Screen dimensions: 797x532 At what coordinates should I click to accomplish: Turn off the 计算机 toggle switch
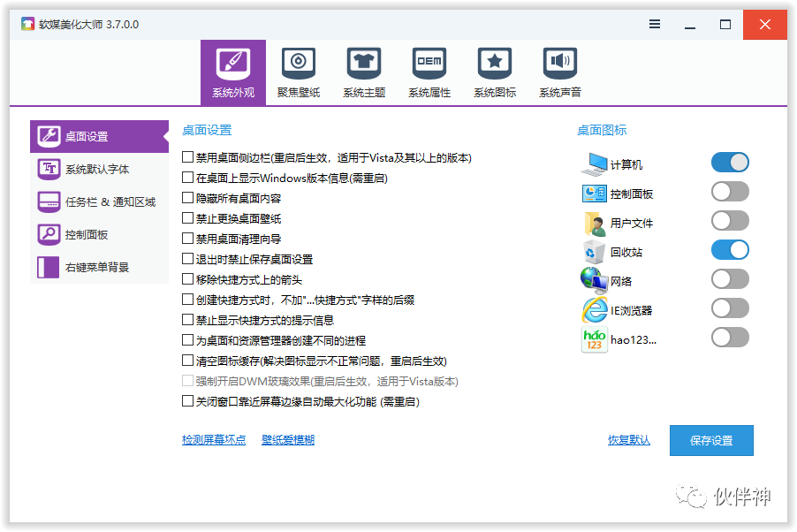coord(730,163)
